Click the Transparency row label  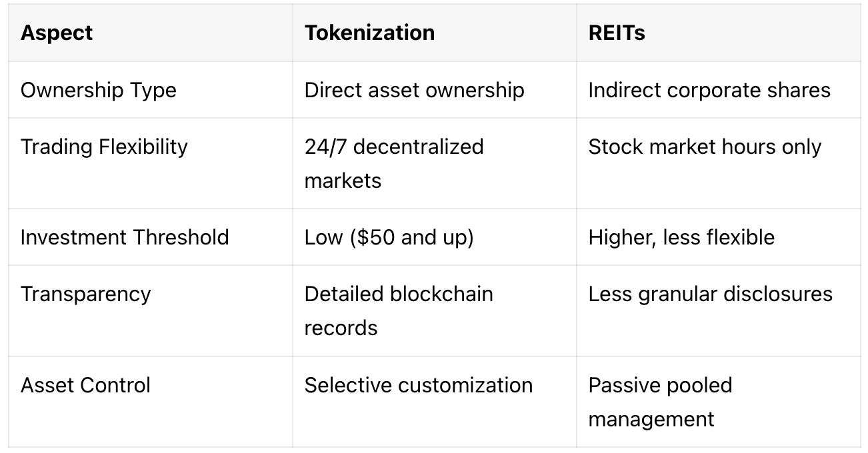pos(85,294)
